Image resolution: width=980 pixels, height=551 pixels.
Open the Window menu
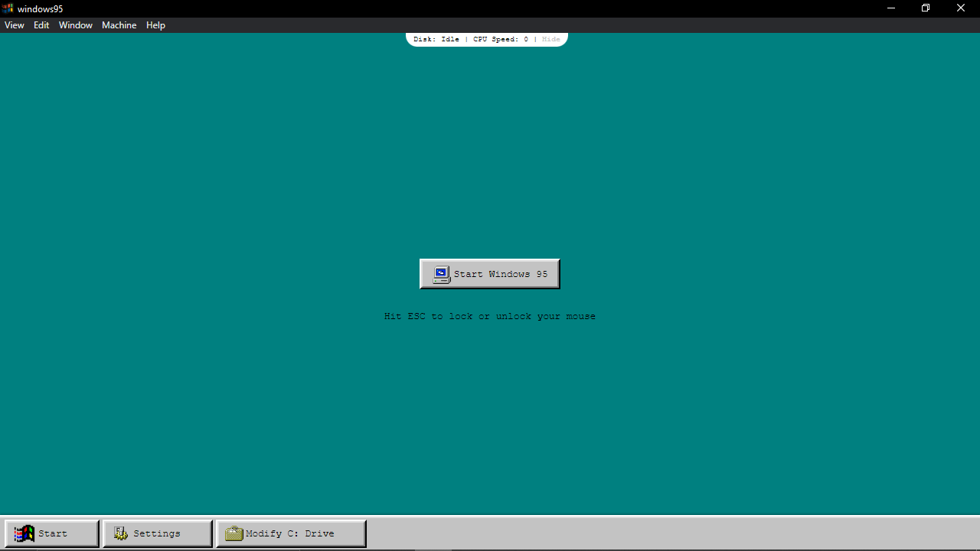[x=76, y=25]
